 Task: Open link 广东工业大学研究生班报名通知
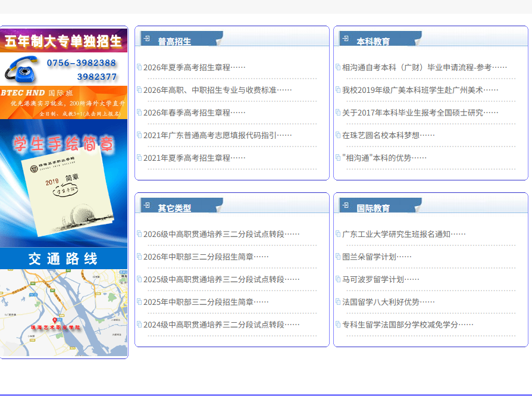[403, 235]
